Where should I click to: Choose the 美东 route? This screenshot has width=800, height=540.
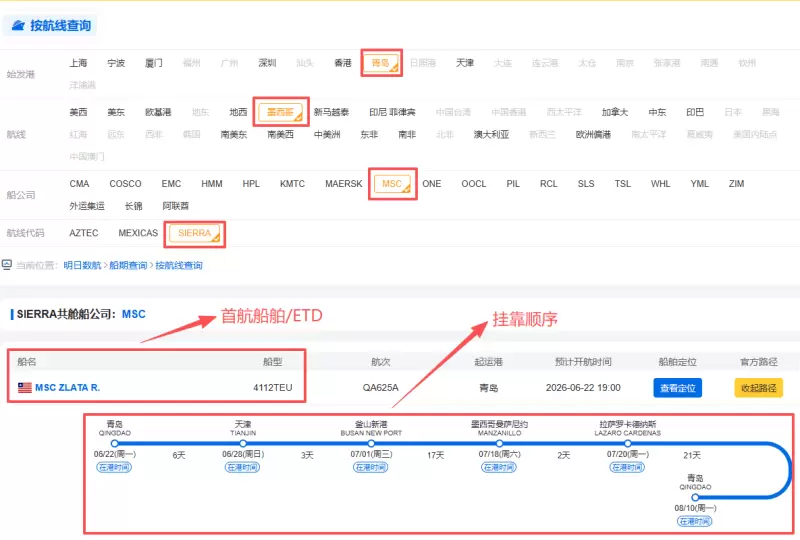tap(116, 112)
